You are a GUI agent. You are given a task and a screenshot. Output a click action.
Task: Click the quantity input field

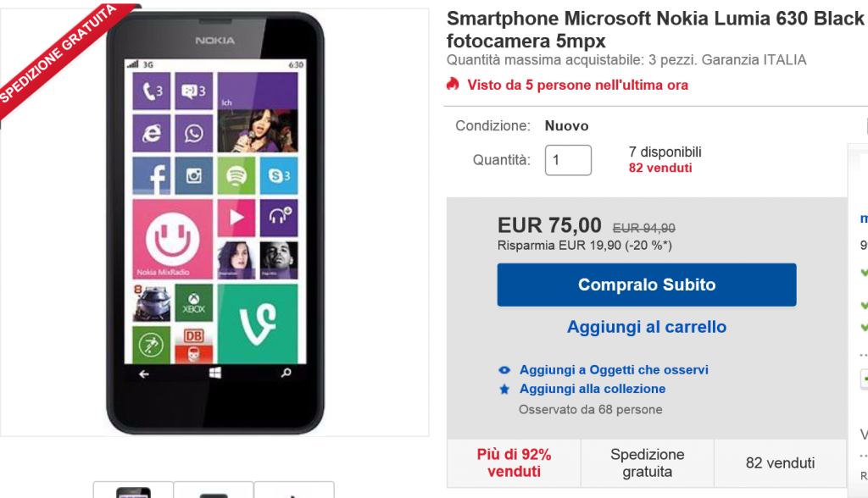click(x=568, y=160)
